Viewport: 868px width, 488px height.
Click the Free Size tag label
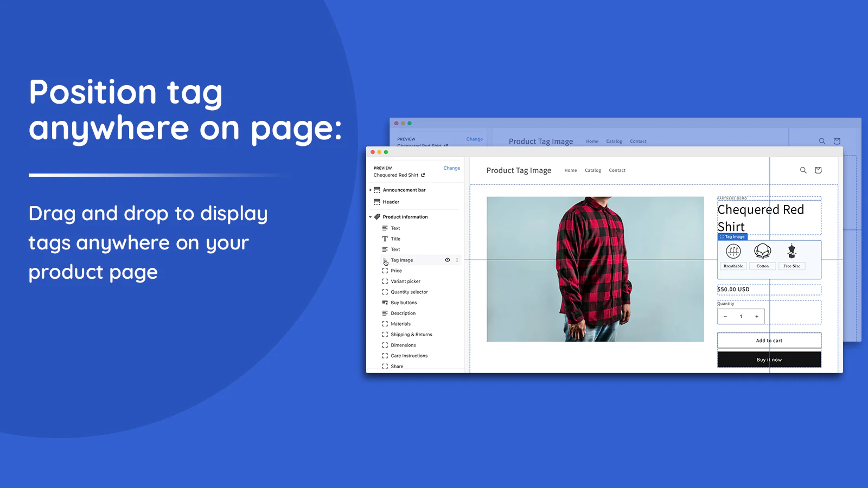[792, 266]
